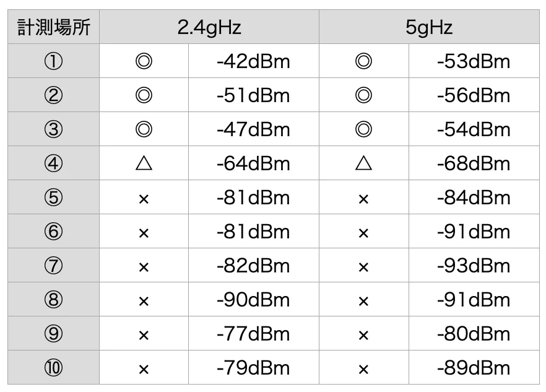Select the -42dBm cell
Viewport: 546px width, 392px height.
253,61
